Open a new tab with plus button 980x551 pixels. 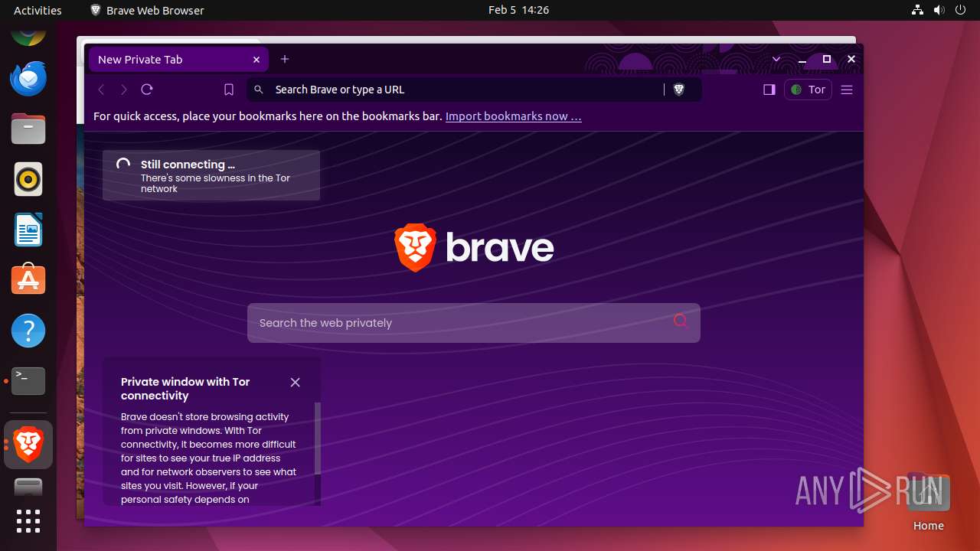[285, 59]
